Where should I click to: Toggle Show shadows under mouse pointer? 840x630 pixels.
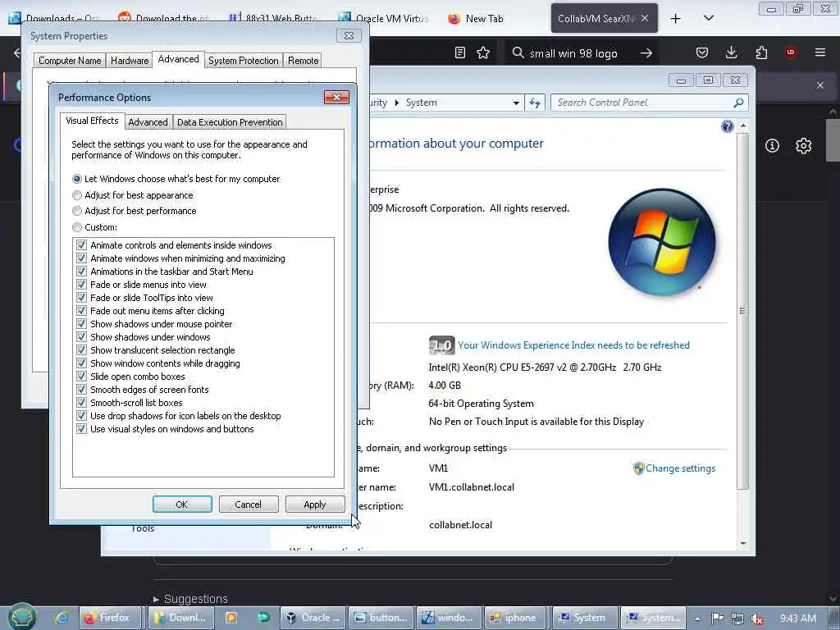click(81, 323)
